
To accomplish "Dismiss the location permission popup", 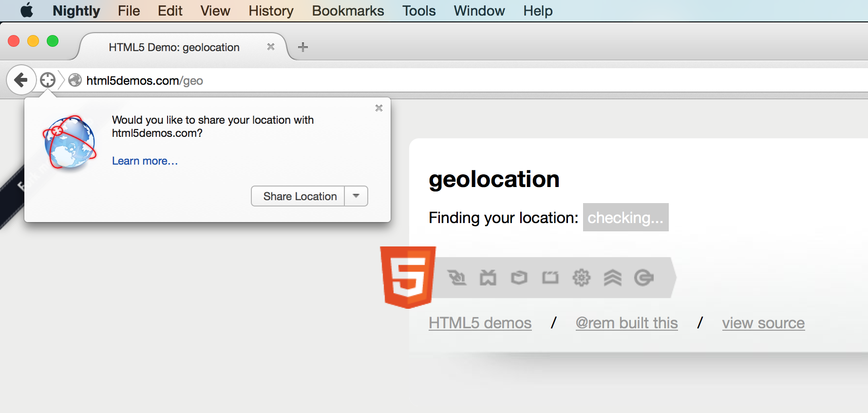I will (x=379, y=108).
